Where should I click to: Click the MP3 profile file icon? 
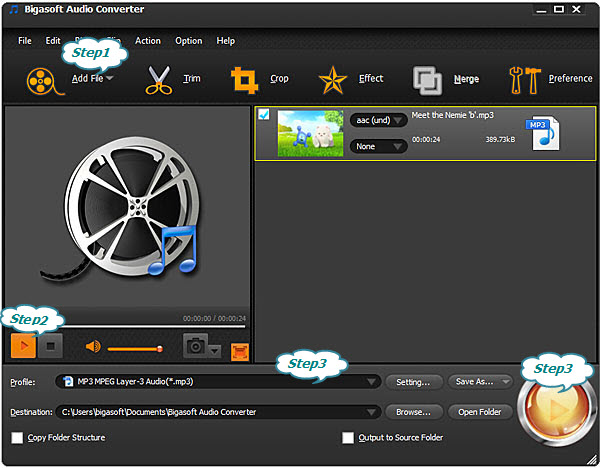pos(68,382)
